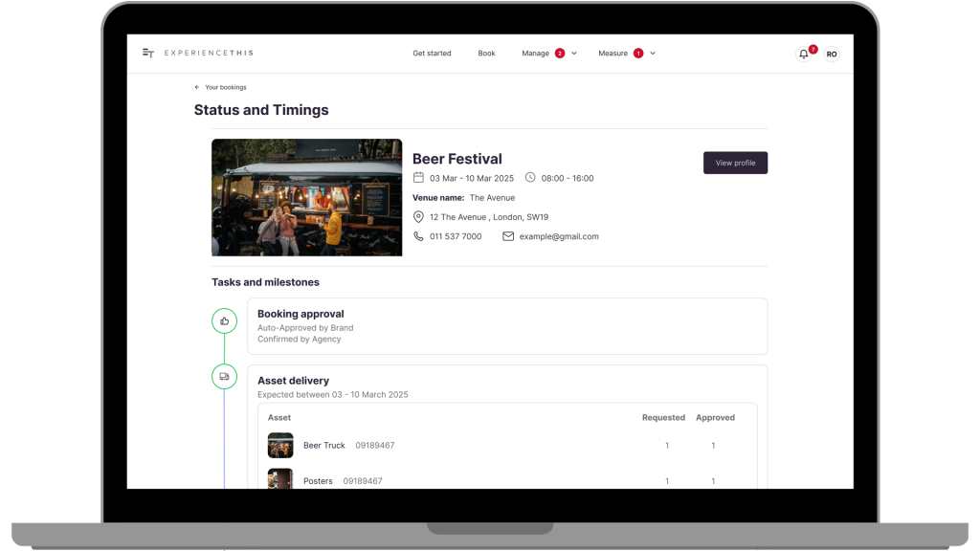Image resolution: width=980 pixels, height=551 pixels.
Task: Open the RO user avatar
Action: point(832,55)
